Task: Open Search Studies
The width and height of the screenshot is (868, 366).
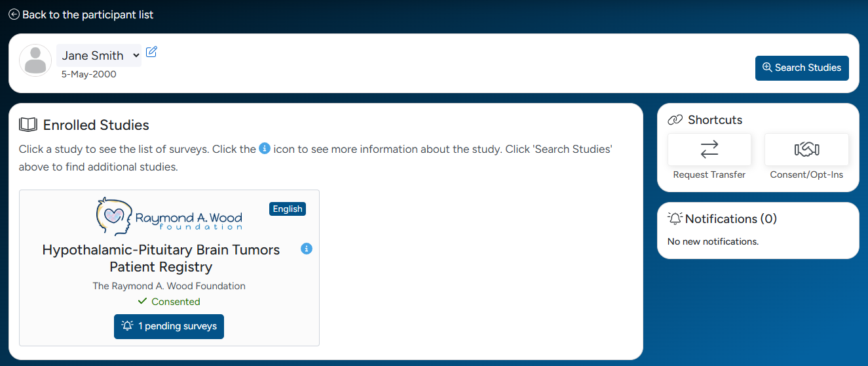Action: [802, 68]
